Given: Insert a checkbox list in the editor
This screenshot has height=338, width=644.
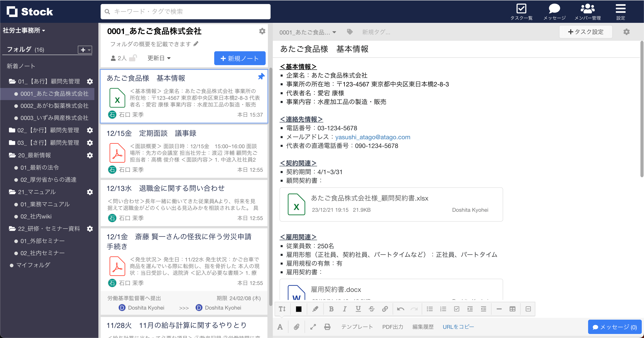Looking at the screenshot, I should tap(457, 309).
